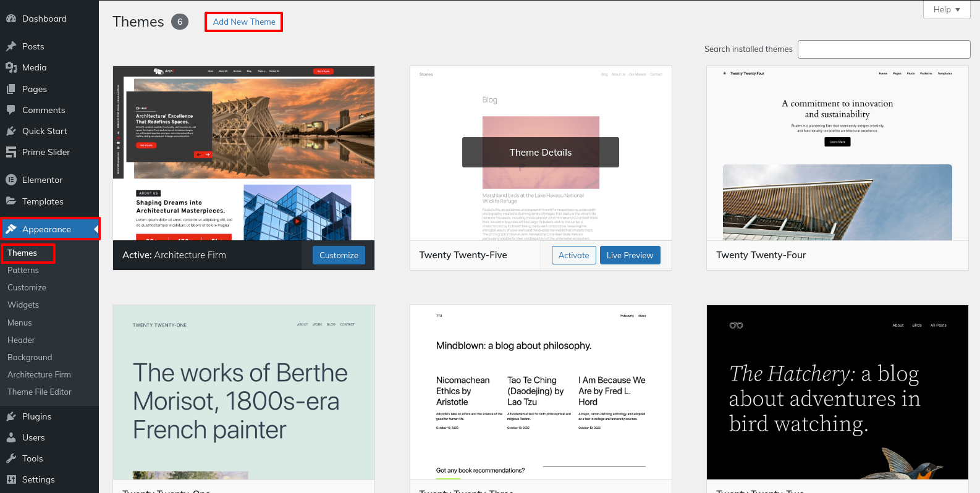Open the Plugins menu label
This screenshot has width=980, height=493.
pos(37,416)
